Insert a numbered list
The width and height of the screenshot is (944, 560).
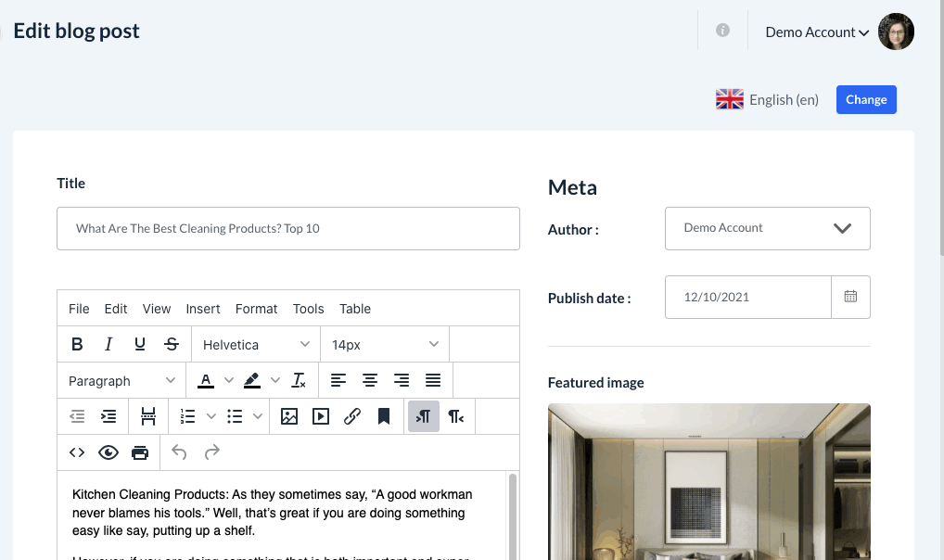188,416
